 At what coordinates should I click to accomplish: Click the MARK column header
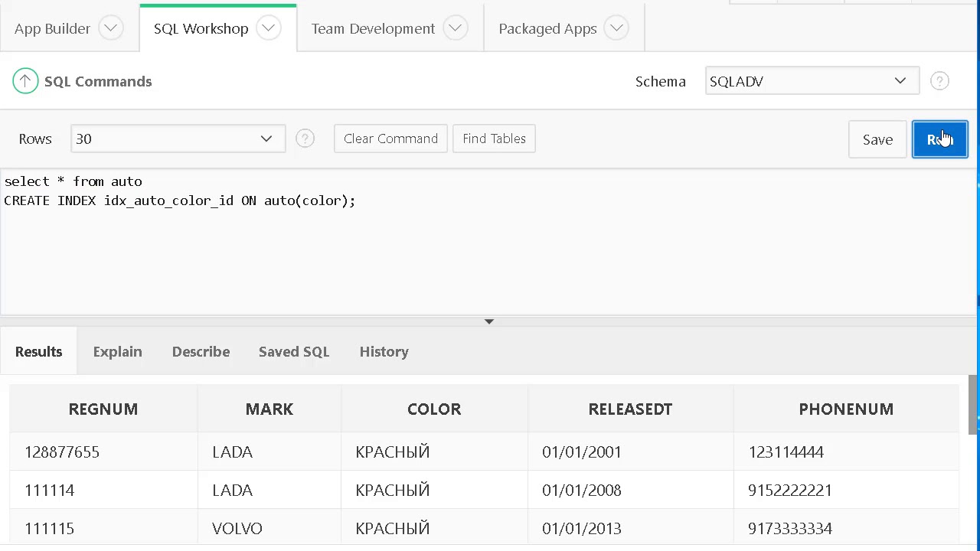pyautogui.click(x=269, y=409)
